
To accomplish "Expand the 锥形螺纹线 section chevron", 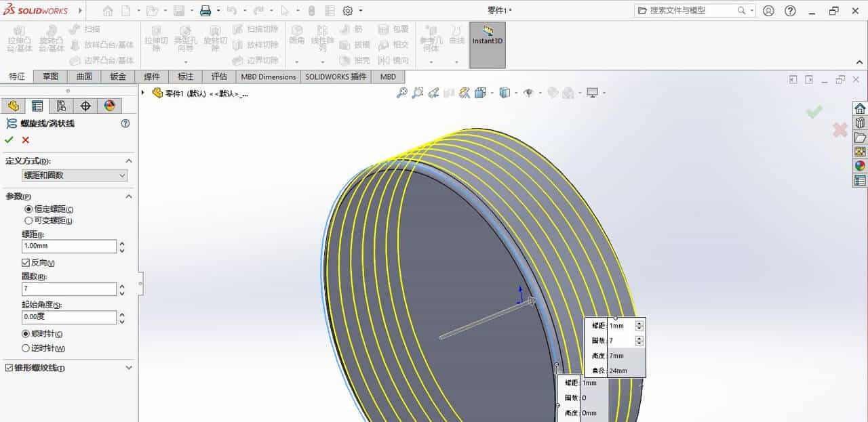I will pos(129,368).
